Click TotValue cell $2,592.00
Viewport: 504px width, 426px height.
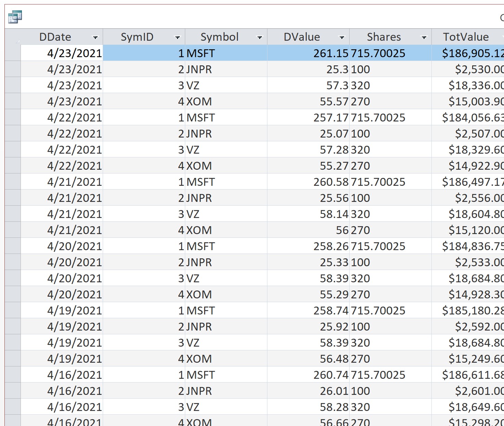click(x=468, y=326)
